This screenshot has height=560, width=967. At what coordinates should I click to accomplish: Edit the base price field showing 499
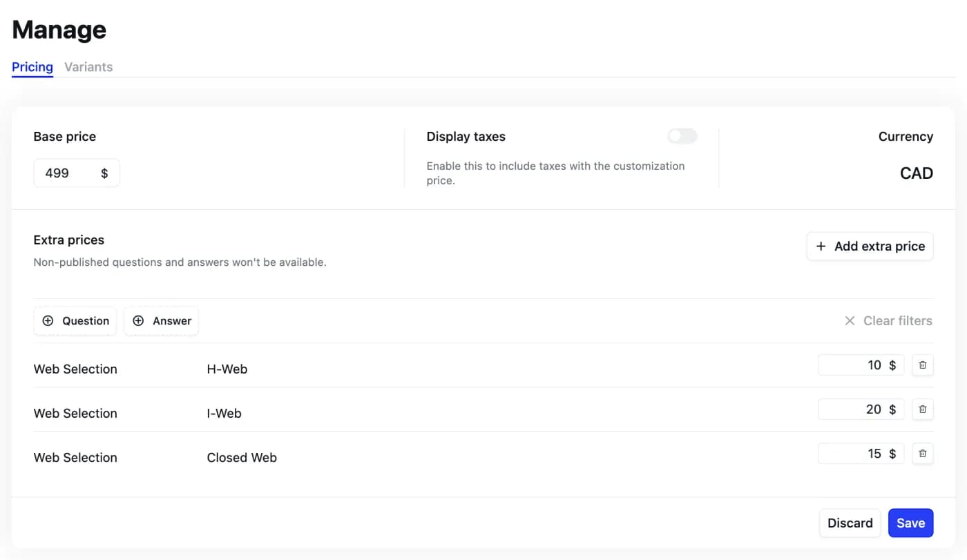(x=66, y=173)
